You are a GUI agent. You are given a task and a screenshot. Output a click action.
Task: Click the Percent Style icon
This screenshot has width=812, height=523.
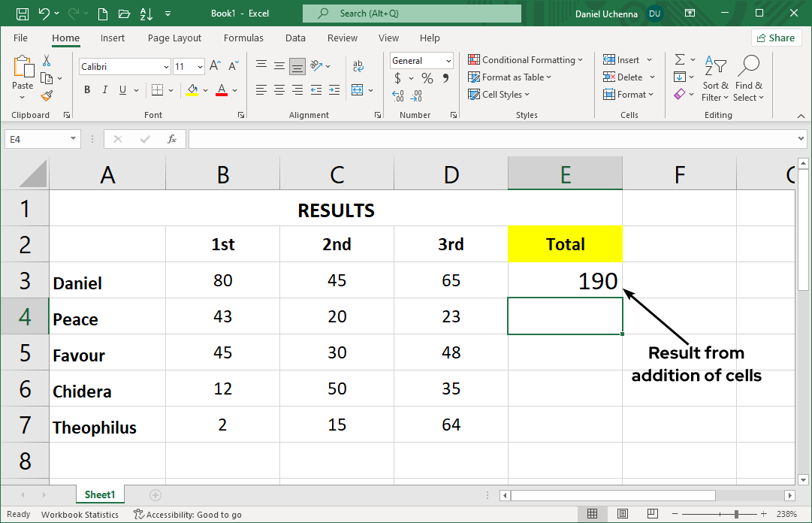click(x=427, y=77)
